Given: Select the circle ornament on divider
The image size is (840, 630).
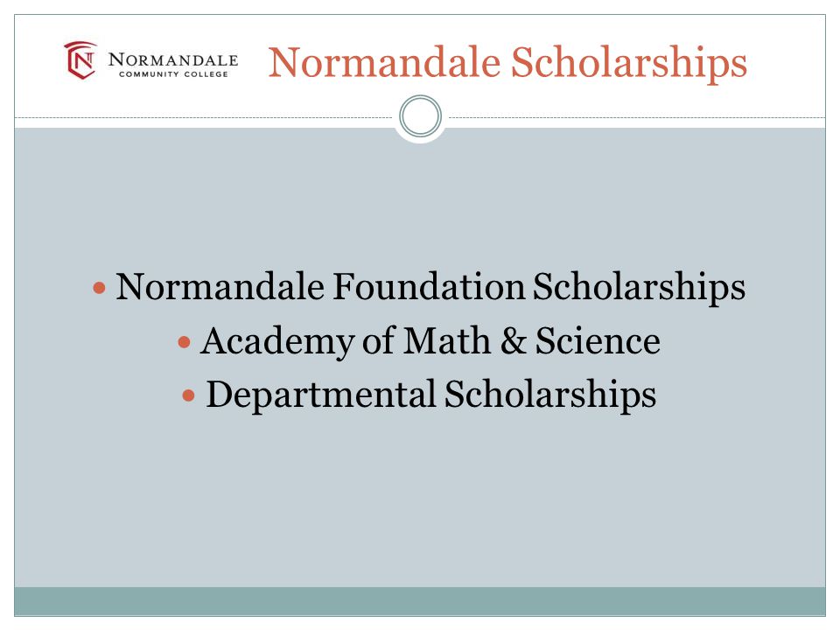Looking at the screenshot, I should [421, 116].
